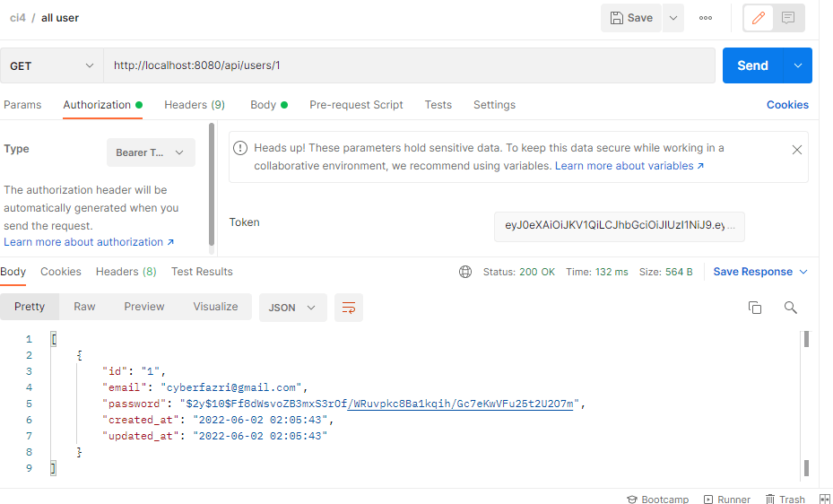The width and height of the screenshot is (833, 504).
Task: Open the JSON format dropdown
Action: (292, 308)
